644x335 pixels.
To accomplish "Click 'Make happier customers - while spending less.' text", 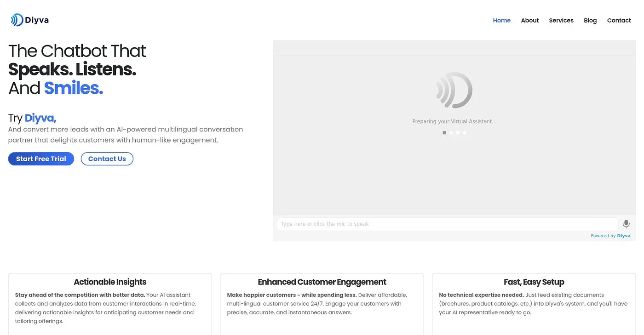I will click(x=292, y=295).
